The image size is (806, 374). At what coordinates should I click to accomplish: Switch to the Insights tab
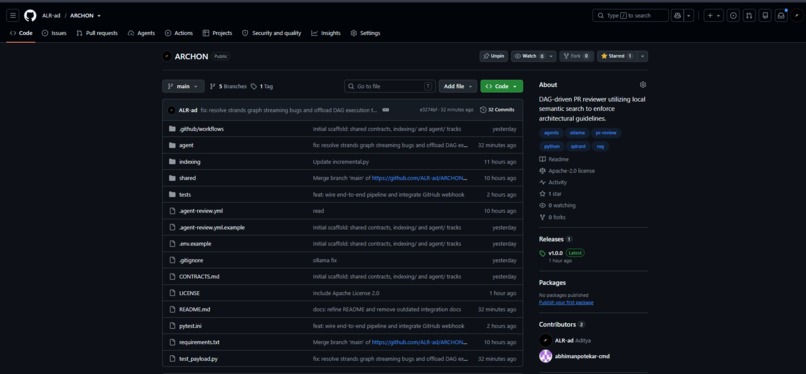tap(326, 33)
